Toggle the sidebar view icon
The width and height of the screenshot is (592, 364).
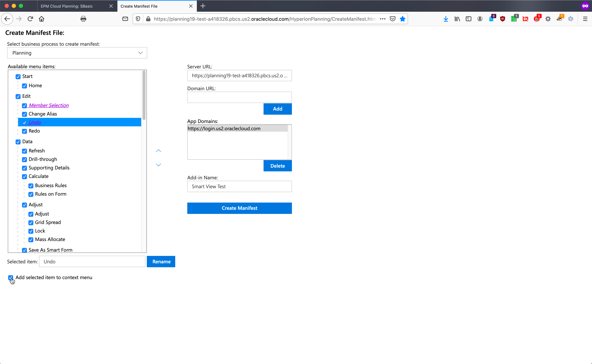[x=468, y=19]
